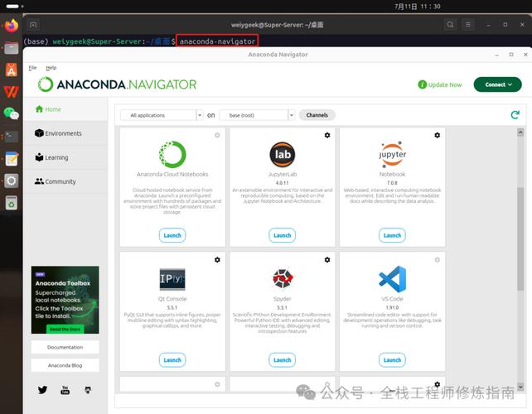The width and height of the screenshot is (532, 414).
Task: Click the scrollbar down arrow
Action: coord(520,387)
